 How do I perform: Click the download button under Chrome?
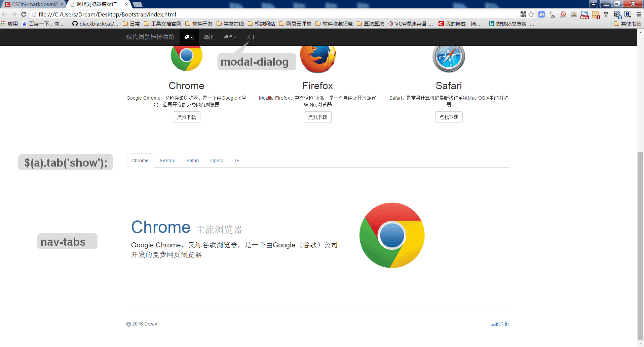tap(186, 117)
